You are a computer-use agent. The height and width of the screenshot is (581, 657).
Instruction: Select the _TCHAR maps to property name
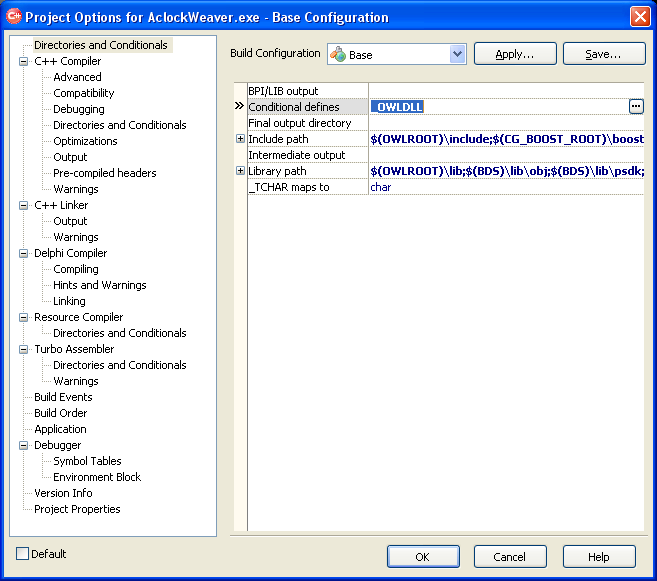(x=289, y=187)
